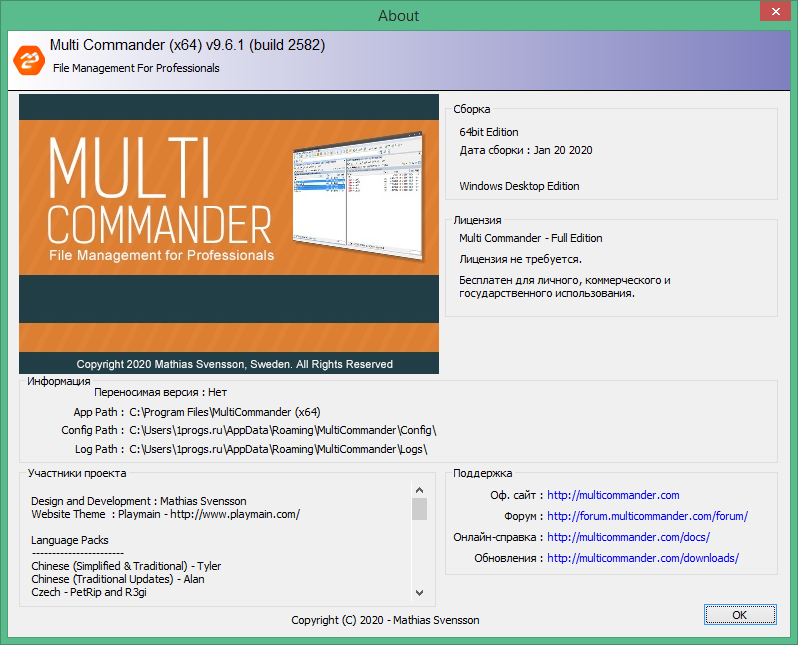
Task: Click 'Czech - PetRip and R3gi' line
Action: pos(89,592)
